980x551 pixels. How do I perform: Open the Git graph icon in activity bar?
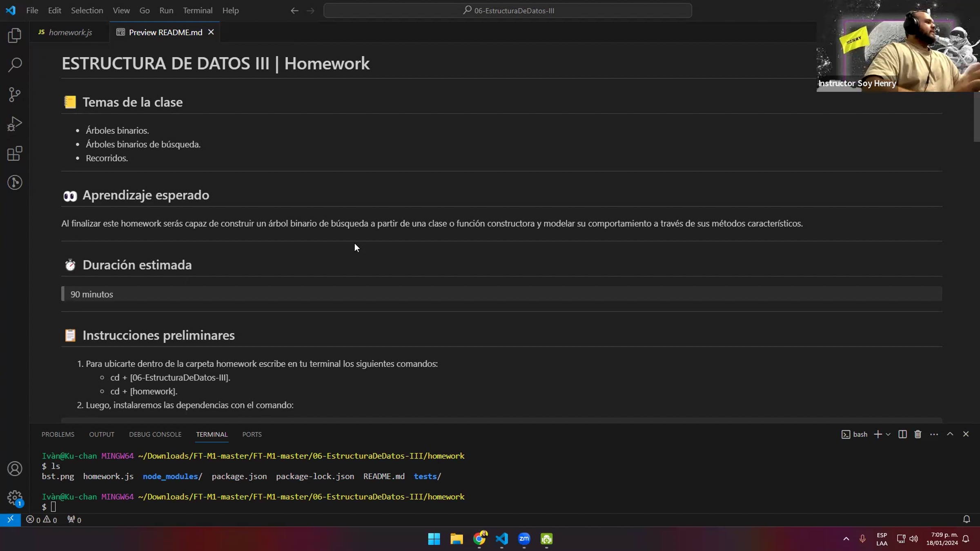click(x=15, y=182)
